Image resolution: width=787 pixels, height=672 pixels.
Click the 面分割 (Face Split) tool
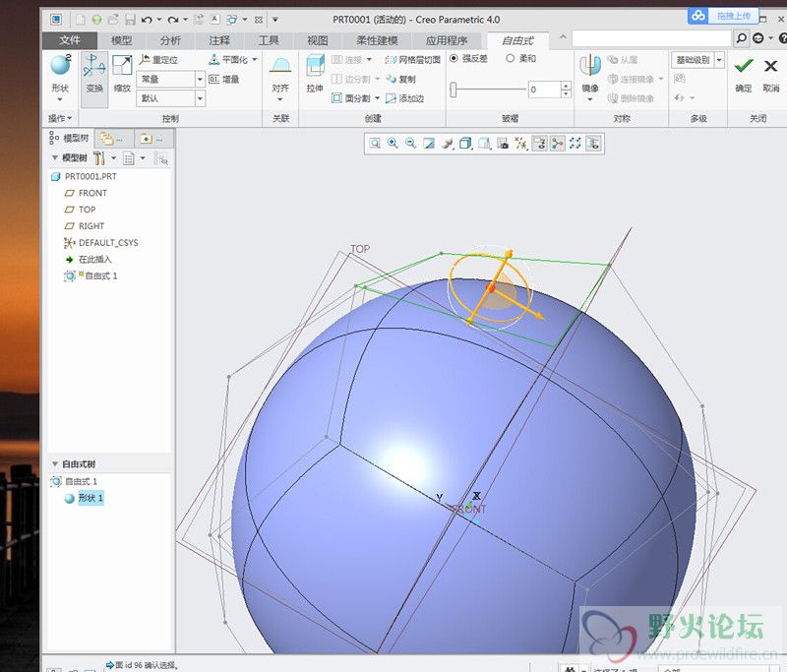351,98
